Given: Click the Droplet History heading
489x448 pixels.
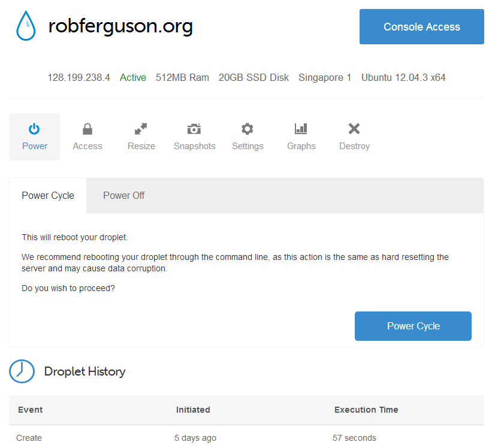Looking at the screenshot, I should (x=85, y=371).
